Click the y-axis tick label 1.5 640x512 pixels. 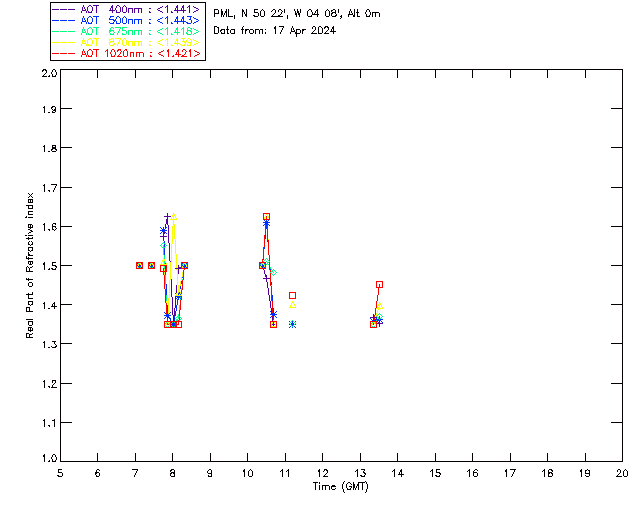(x=49, y=266)
